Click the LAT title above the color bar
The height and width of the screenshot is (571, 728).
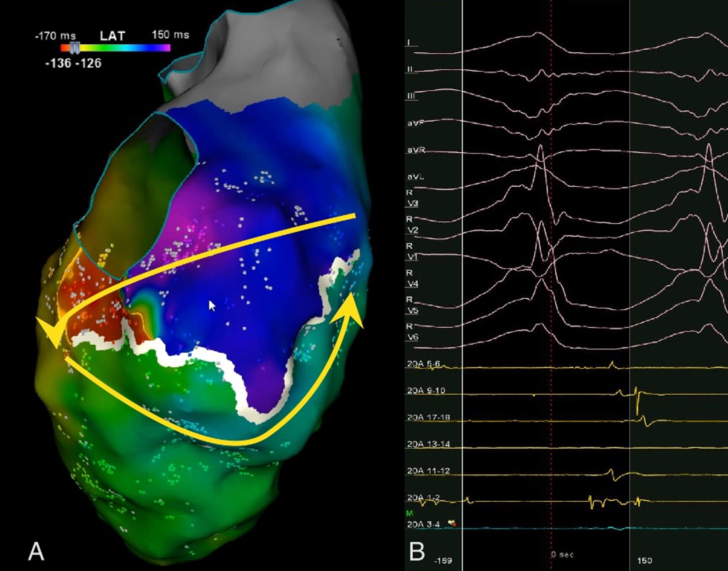pyautogui.click(x=113, y=36)
